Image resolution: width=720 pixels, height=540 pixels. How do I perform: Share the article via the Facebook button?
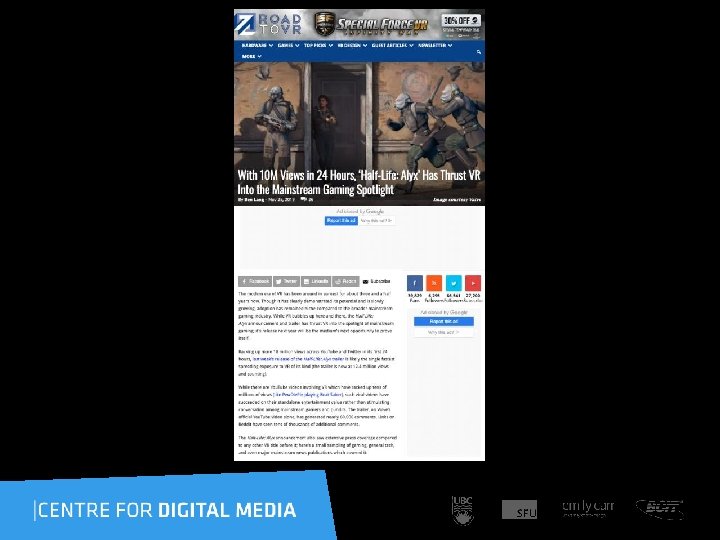(255, 281)
